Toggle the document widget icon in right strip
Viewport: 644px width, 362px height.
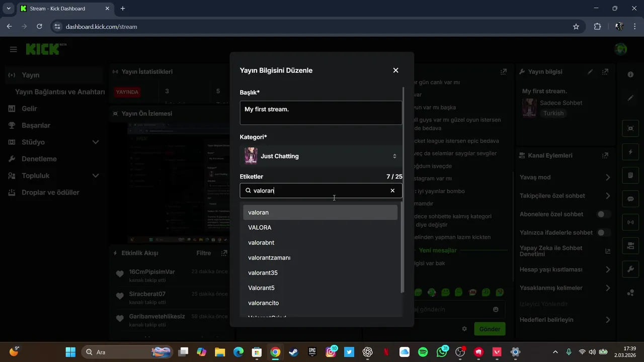click(630, 175)
